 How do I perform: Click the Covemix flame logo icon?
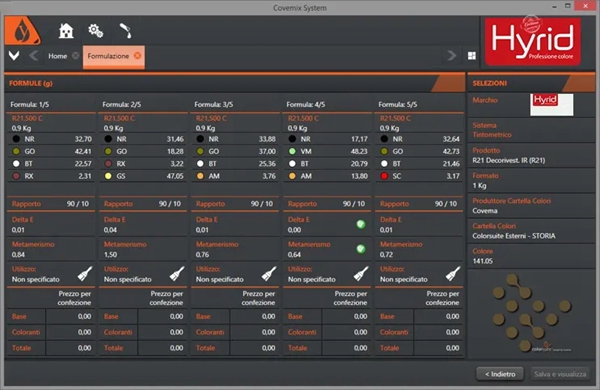click(x=22, y=31)
